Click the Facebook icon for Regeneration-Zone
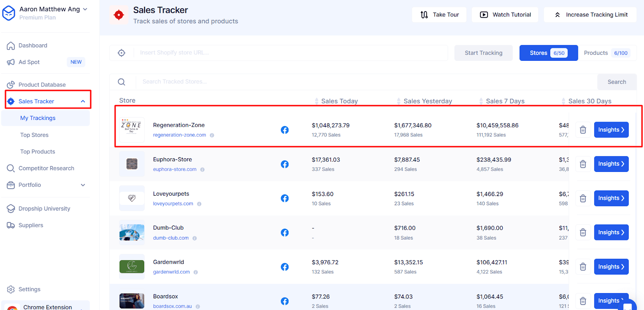This screenshot has width=644, height=310. click(x=285, y=130)
